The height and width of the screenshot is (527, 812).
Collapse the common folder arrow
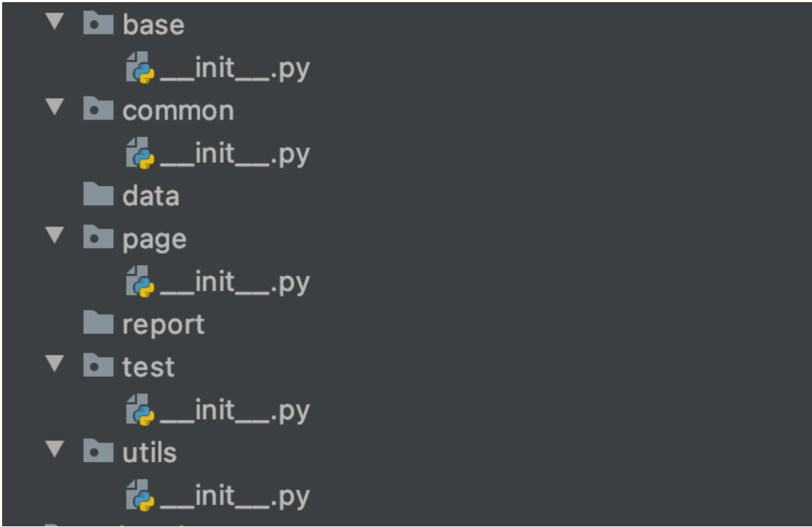point(54,108)
